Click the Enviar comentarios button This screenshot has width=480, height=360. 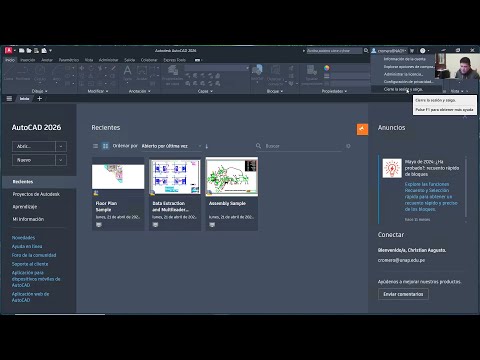[x=403, y=294]
